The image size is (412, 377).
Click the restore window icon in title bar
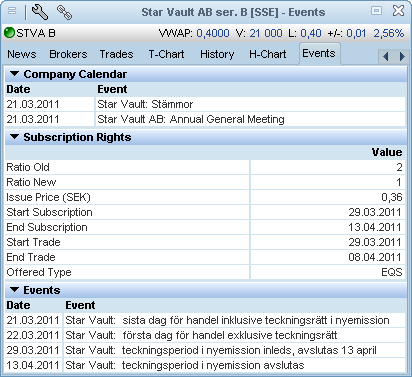coord(376,11)
